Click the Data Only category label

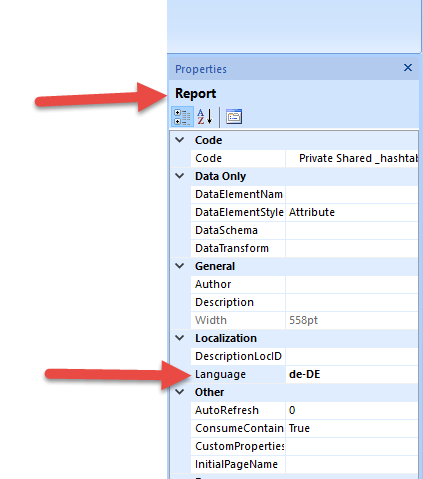[221, 176]
